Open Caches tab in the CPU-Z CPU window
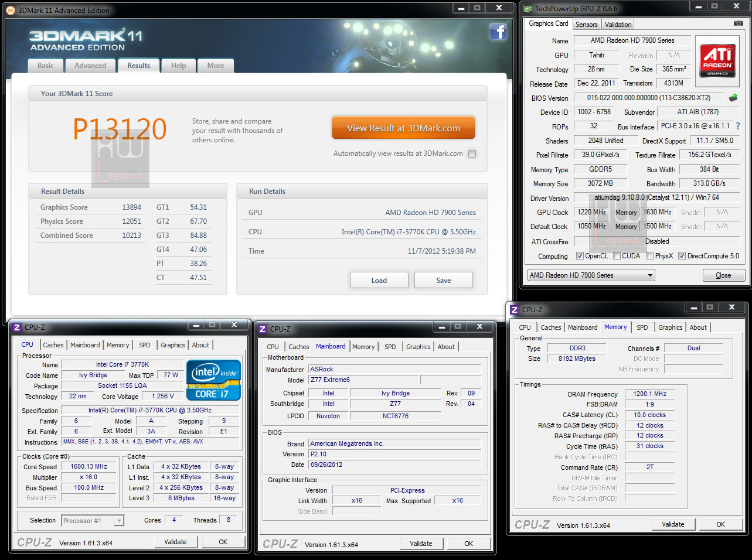 point(53,345)
